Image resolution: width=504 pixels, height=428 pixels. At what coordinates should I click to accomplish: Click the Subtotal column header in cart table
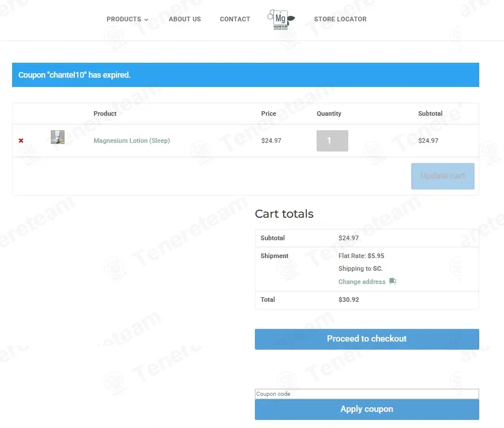pyautogui.click(x=430, y=113)
